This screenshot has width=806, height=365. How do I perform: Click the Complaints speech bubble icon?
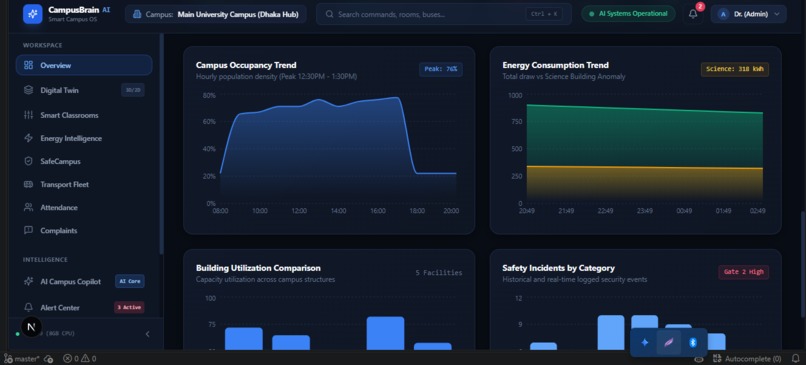29,231
